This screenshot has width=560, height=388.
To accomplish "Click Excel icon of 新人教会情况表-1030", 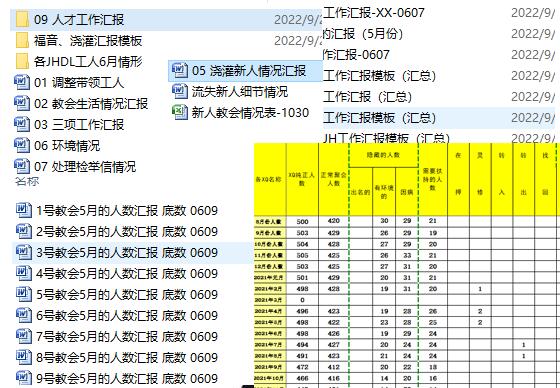I will [179, 112].
